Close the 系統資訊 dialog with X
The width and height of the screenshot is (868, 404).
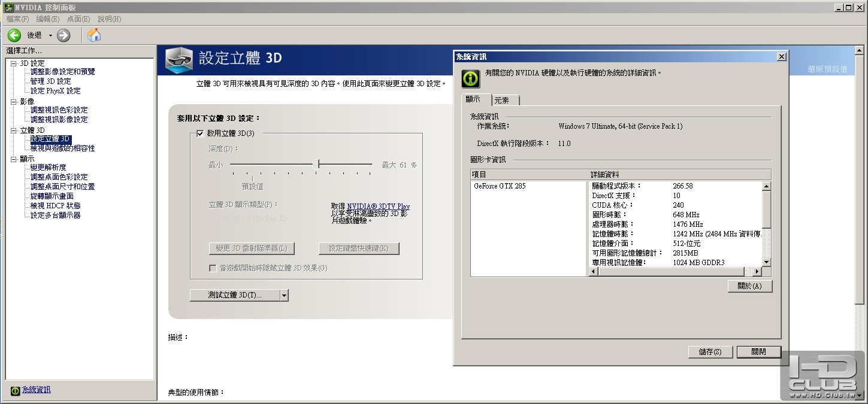point(781,57)
